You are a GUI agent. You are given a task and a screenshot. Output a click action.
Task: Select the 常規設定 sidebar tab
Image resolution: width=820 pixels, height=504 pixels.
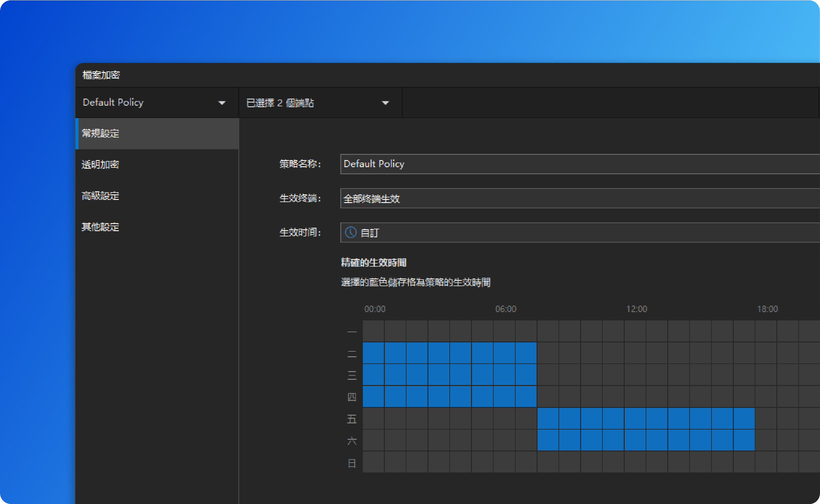tap(100, 133)
